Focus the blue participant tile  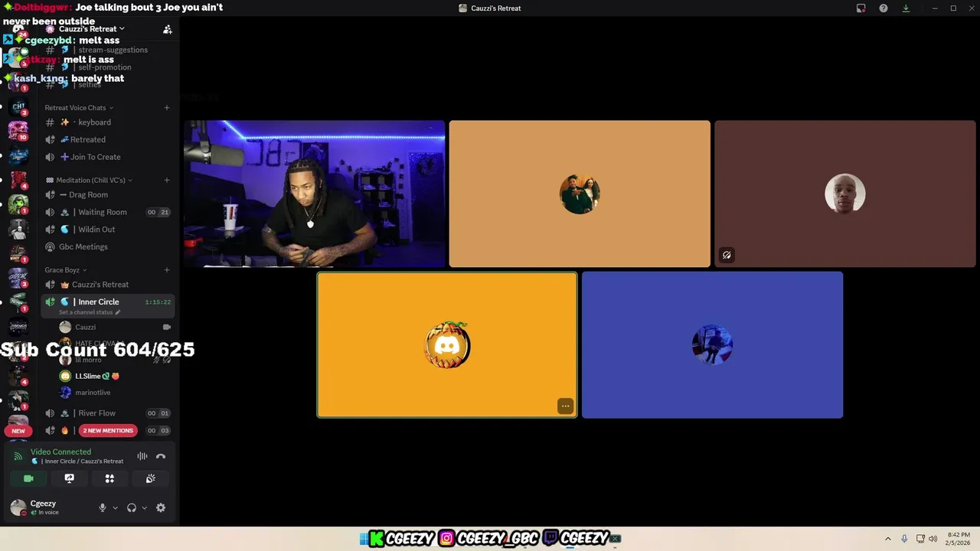click(x=713, y=345)
